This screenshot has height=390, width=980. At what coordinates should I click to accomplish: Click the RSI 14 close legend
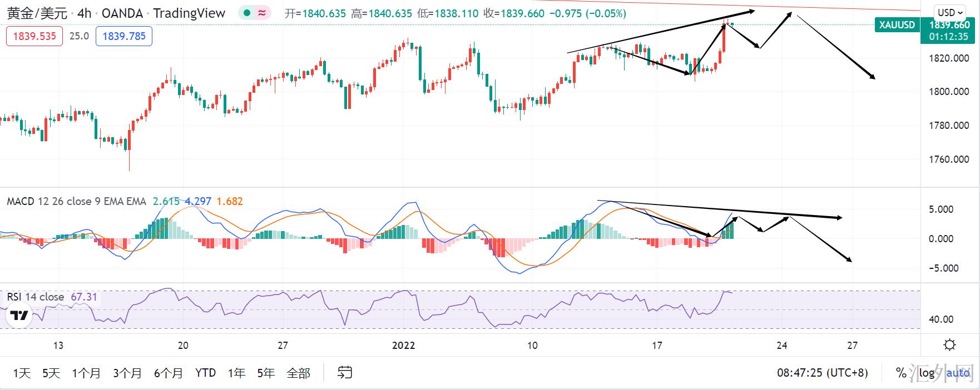[x=36, y=297]
